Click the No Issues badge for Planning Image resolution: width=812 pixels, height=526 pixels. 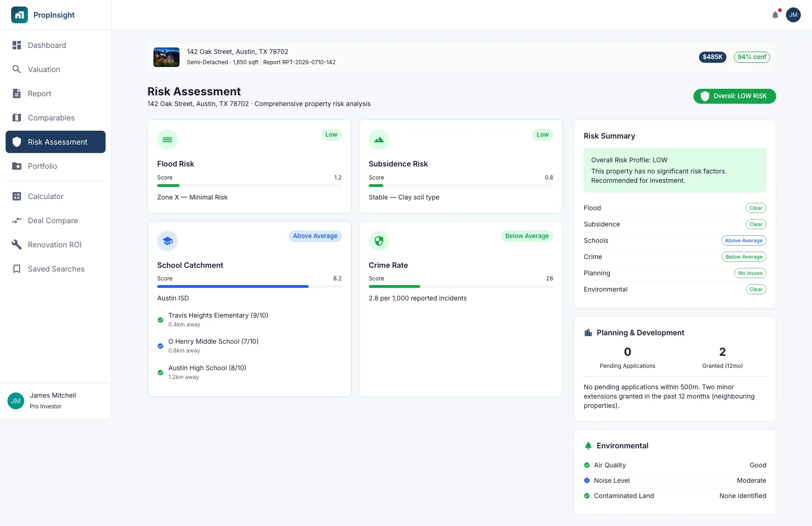(750, 273)
